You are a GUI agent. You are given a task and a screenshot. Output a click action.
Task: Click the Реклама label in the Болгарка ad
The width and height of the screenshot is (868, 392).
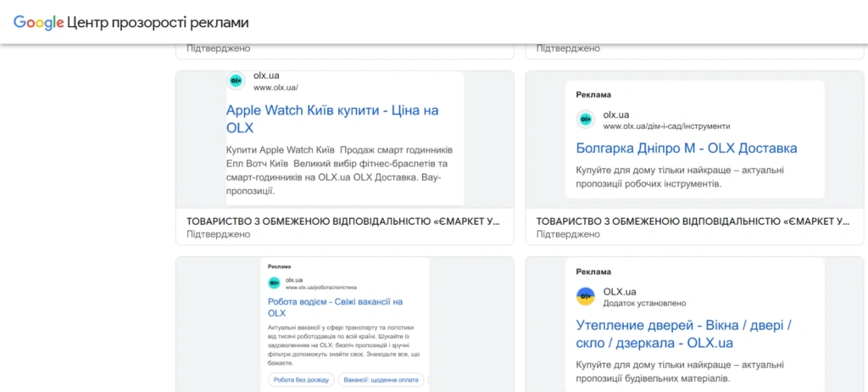[x=593, y=95]
